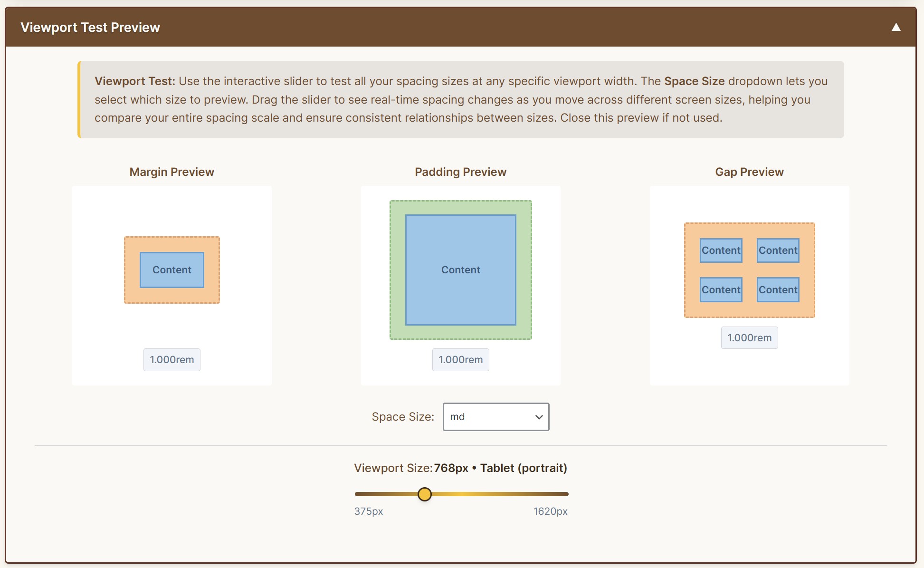Click the viewport slider's yellow thumb handle

point(424,494)
